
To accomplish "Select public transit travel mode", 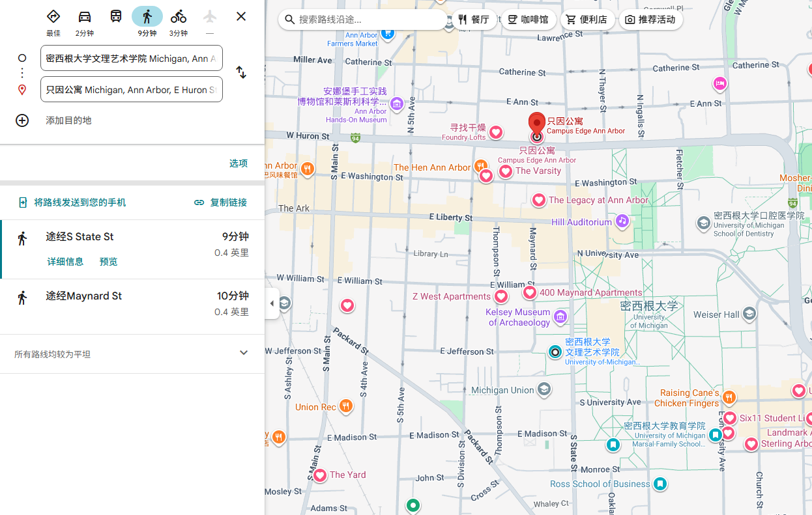I will coord(116,17).
